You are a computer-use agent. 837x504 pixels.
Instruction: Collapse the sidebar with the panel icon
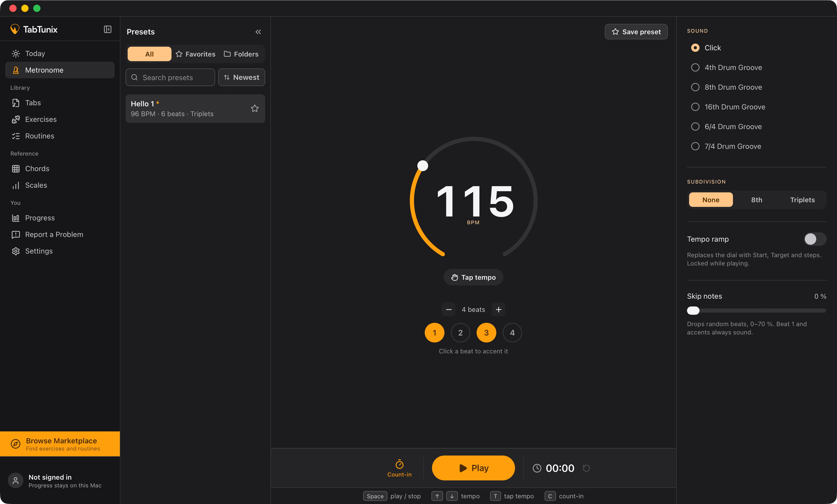[107, 30]
